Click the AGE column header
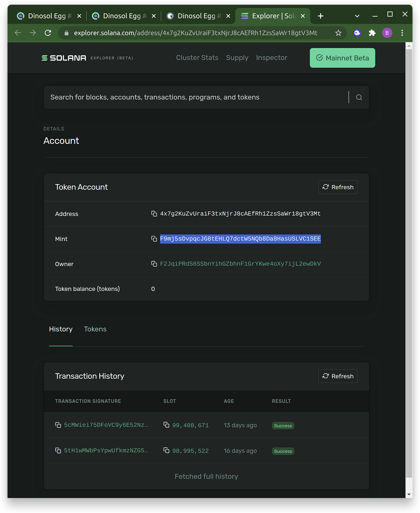 [x=229, y=401]
